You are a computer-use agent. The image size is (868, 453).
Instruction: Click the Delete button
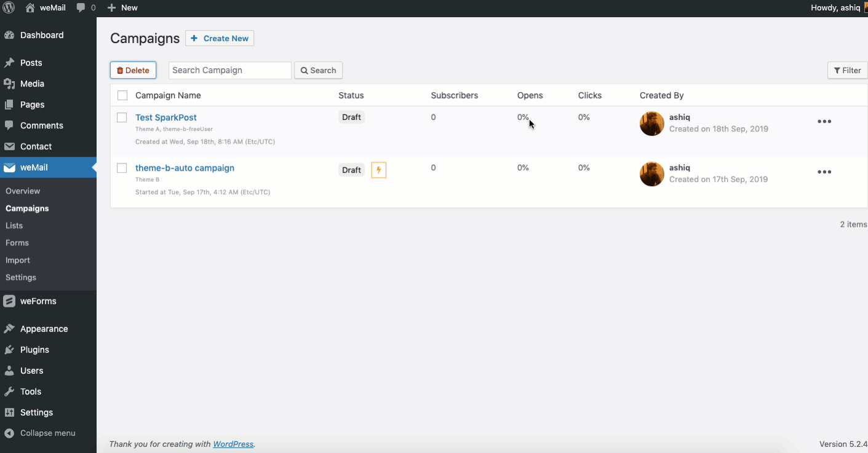point(133,70)
